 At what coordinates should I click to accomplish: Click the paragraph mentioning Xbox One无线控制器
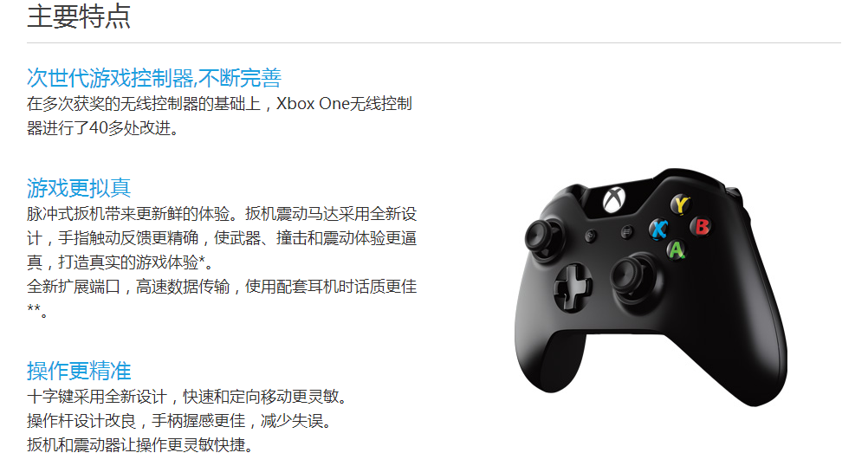click(219, 116)
